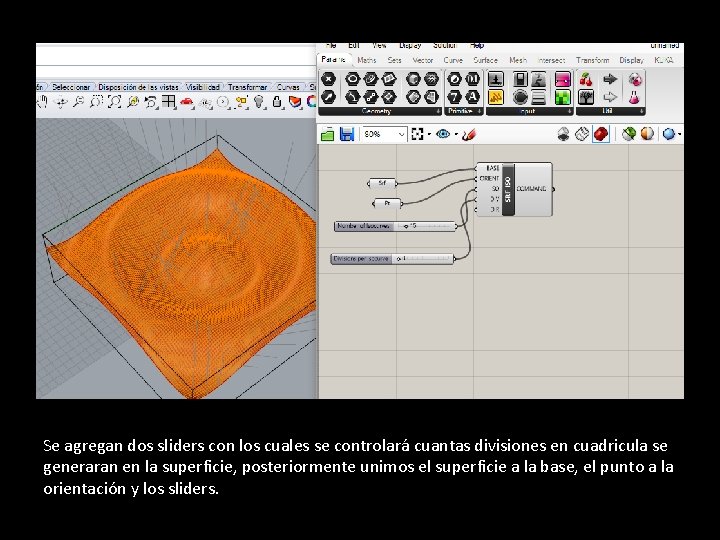Open the zoom extents dropdown arrow
720x540 pixels.
pyautogui.click(x=429, y=135)
